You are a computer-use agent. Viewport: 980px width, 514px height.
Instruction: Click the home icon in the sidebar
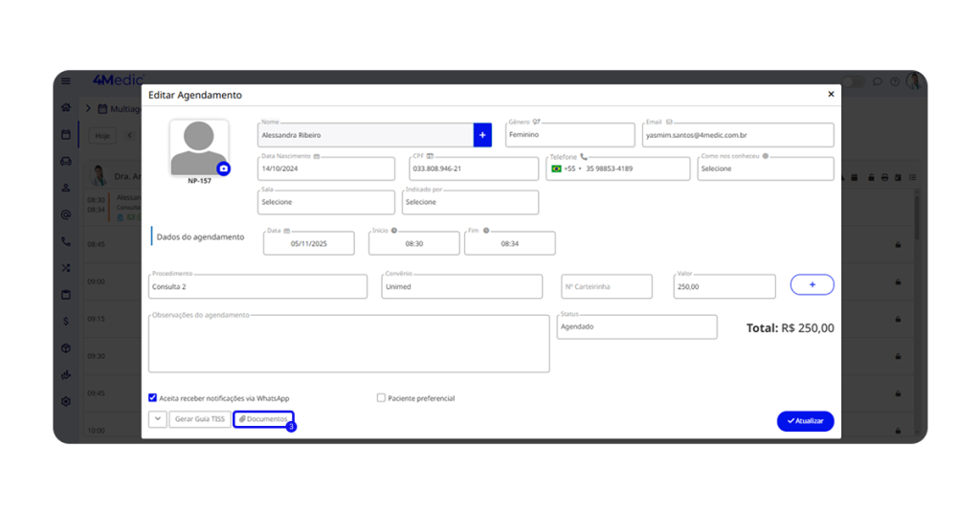pos(66,108)
